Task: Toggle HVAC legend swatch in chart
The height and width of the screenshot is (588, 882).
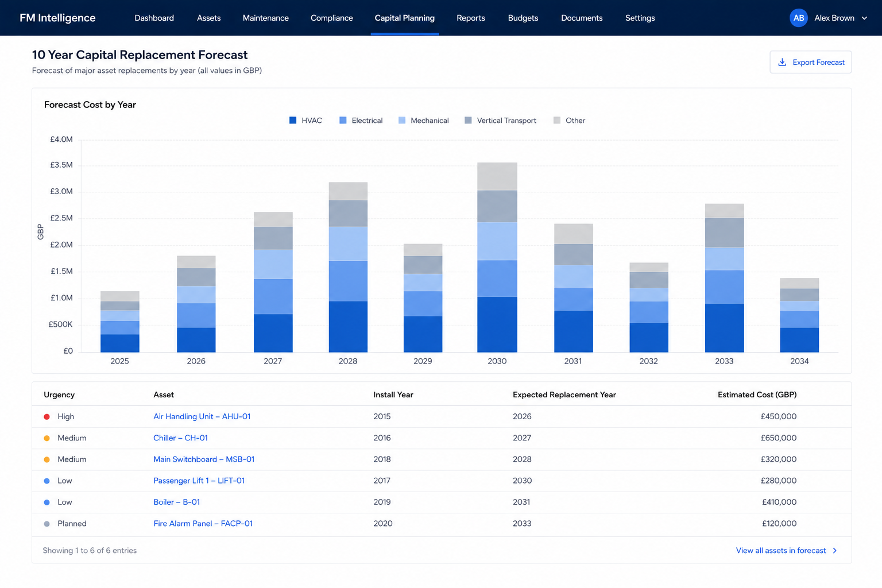Action: [293, 121]
